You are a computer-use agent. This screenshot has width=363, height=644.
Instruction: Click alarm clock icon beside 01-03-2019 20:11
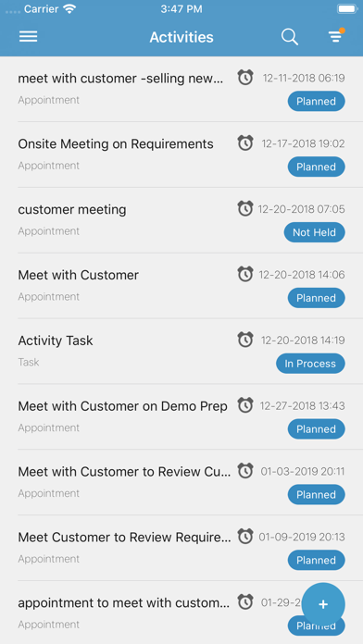pos(245,471)
